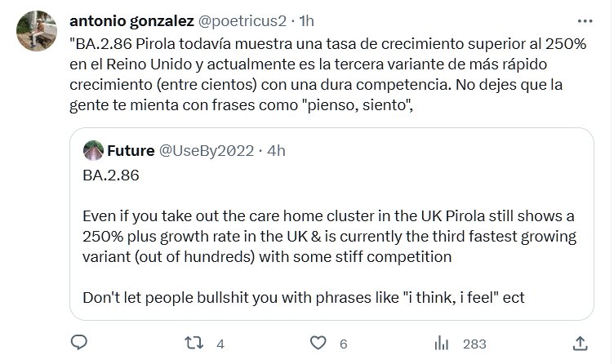Open antonio gonzalez display name link

tap(129, 19)
